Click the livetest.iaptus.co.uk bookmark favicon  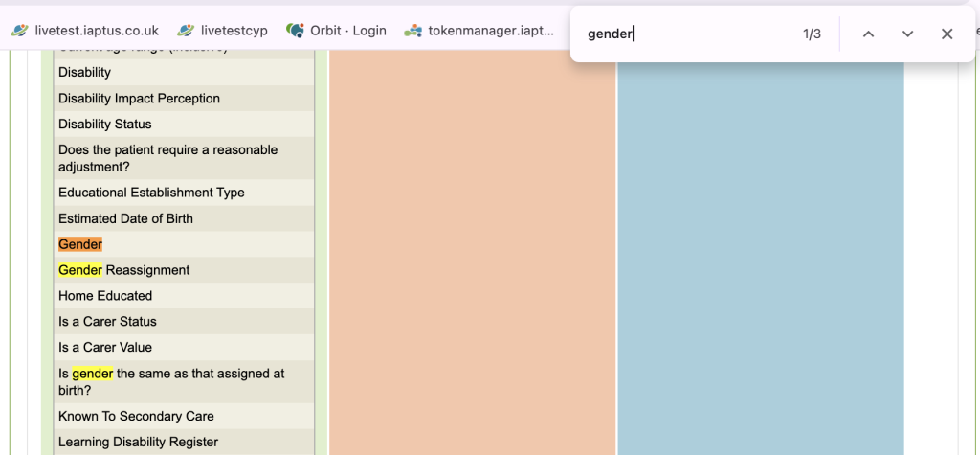(x=20, y=31)
